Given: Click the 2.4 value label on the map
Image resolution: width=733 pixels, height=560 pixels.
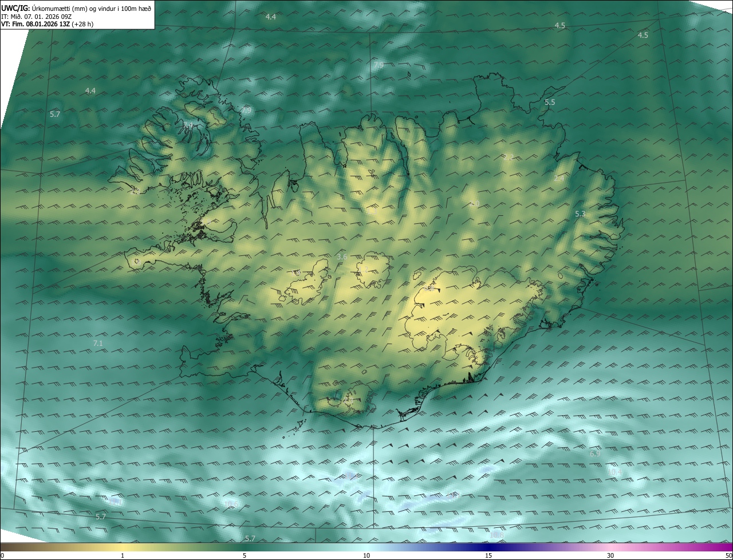Looking at the screenshot, I should [x=559, y=179].
